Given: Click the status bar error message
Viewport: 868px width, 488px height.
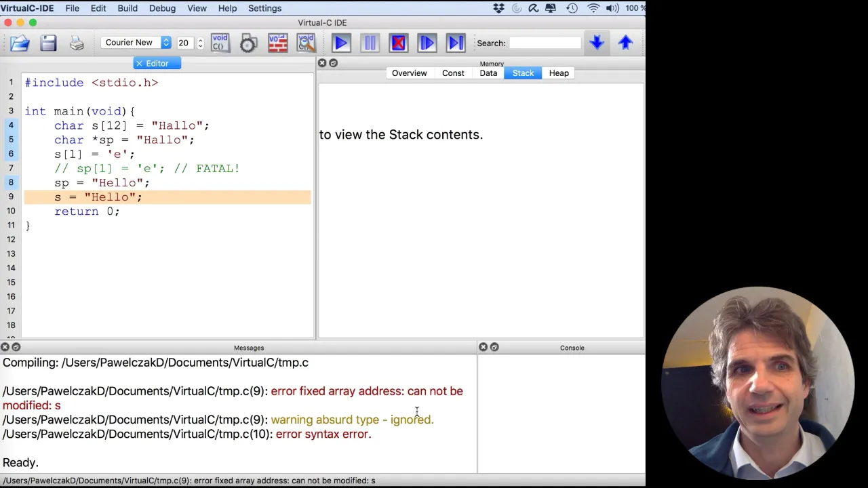Looking at the screenshot, I should (x=189, y=481).
